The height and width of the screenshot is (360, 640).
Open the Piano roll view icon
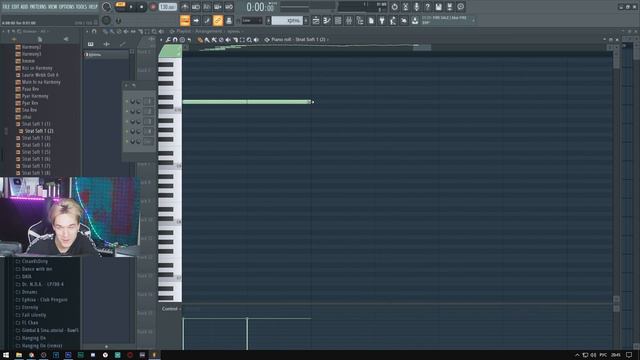point(327,20)
